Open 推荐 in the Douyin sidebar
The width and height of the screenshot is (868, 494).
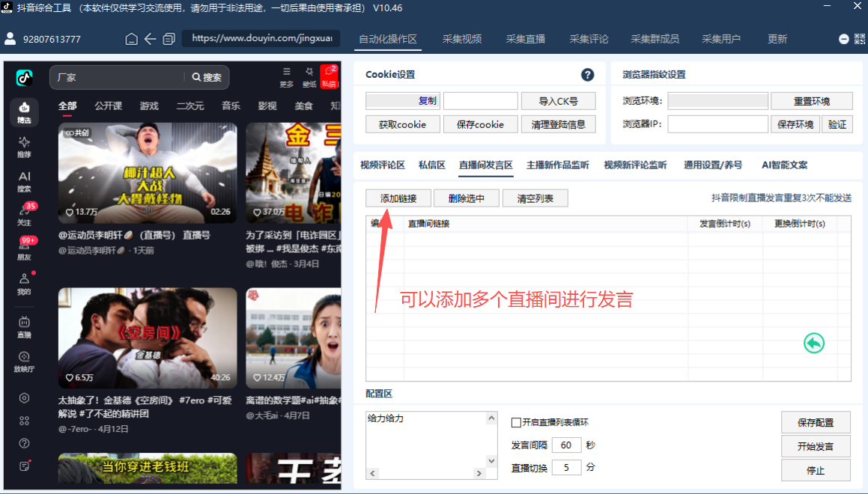tap(24, 147)
